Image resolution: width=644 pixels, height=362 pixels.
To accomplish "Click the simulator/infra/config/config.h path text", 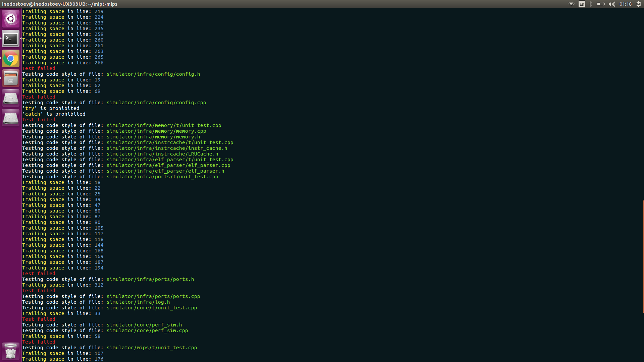I will (x=153, y=74).
